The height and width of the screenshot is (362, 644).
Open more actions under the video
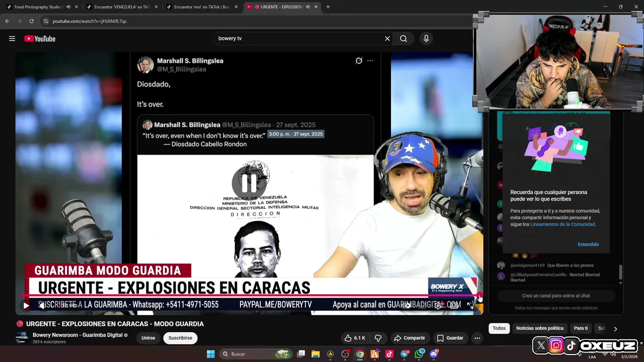click(477, 338)
